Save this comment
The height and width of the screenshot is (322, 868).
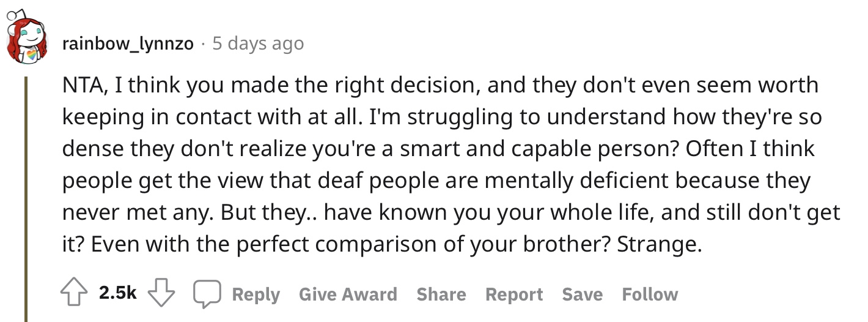pos(583,294)
